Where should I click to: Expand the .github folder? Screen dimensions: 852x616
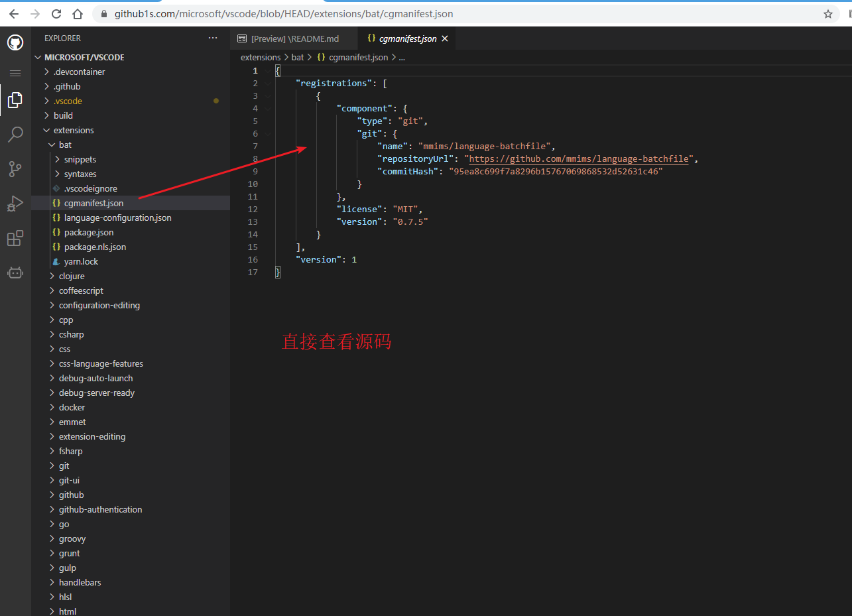coord(131,86)
